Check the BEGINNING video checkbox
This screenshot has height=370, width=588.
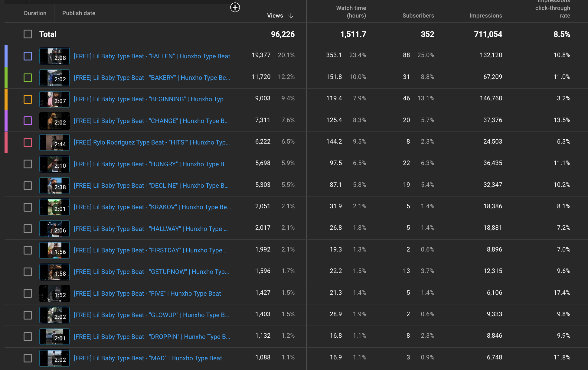click(28, 99)
